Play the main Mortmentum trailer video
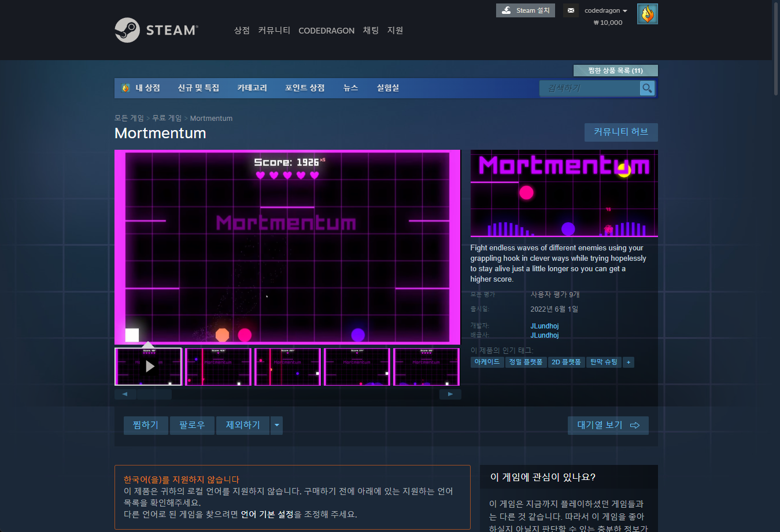 (287, 247)
